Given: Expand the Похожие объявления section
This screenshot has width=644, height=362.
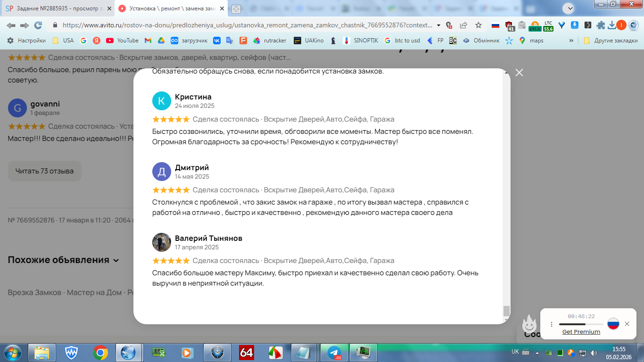Looking at the screenshot, I should [x=63, y=260].
